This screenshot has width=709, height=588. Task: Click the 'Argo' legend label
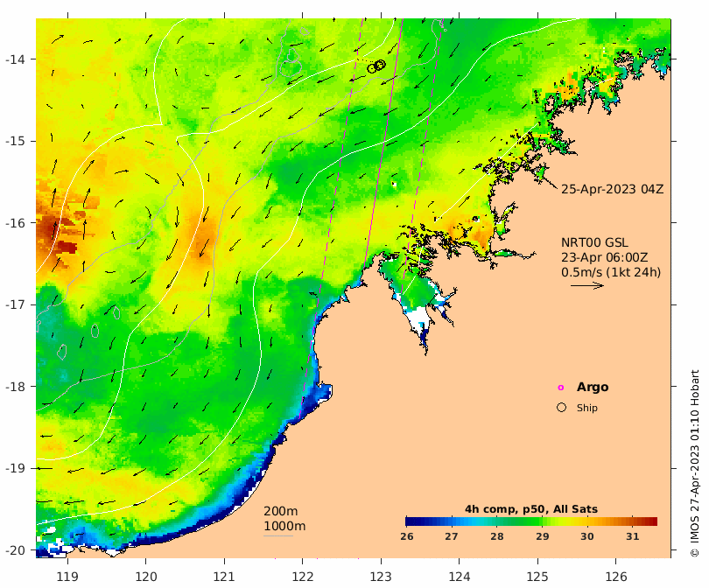pos(593,388)
